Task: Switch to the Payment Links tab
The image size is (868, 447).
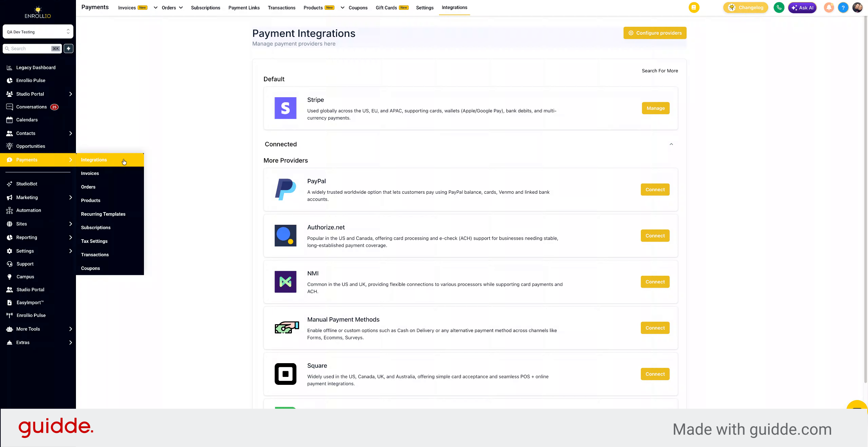Action: click(244, 8)
